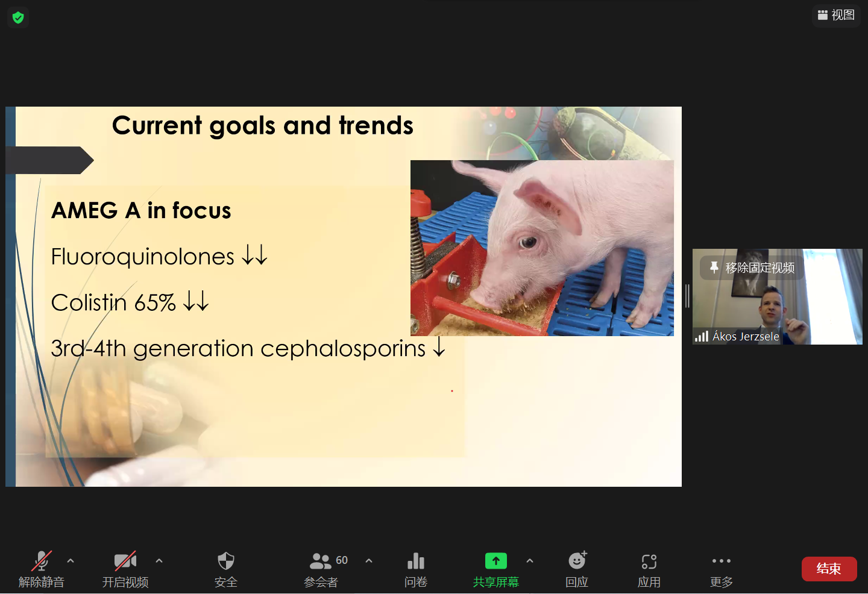
Task: Open the 问卷 polls icon
Action: [x=416, y=569]
